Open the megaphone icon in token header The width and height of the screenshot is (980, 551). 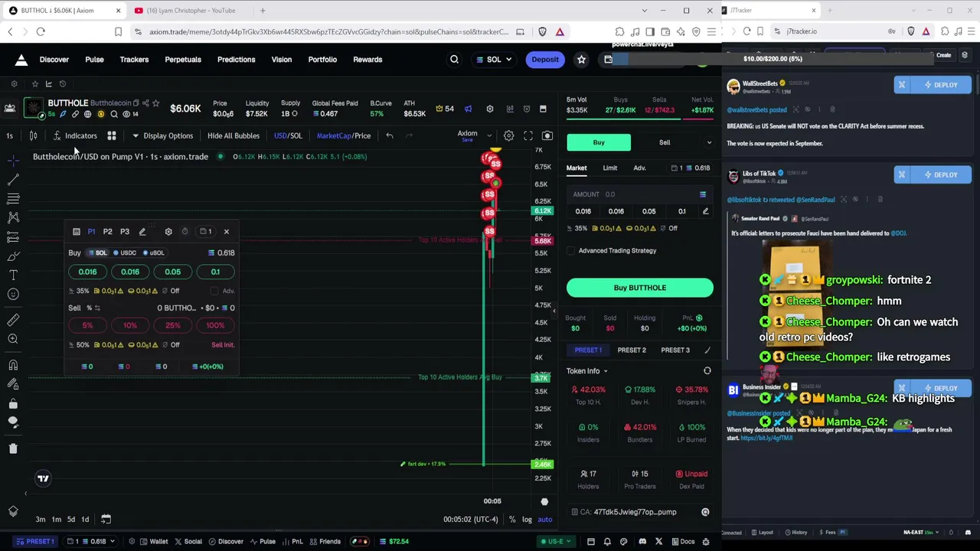coord(468,109)
